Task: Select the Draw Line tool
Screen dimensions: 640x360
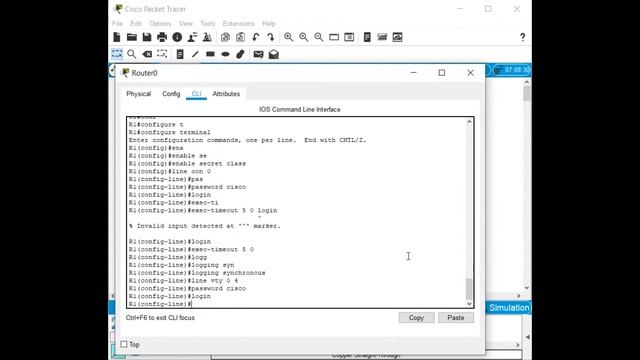Action: click(195, 54)
